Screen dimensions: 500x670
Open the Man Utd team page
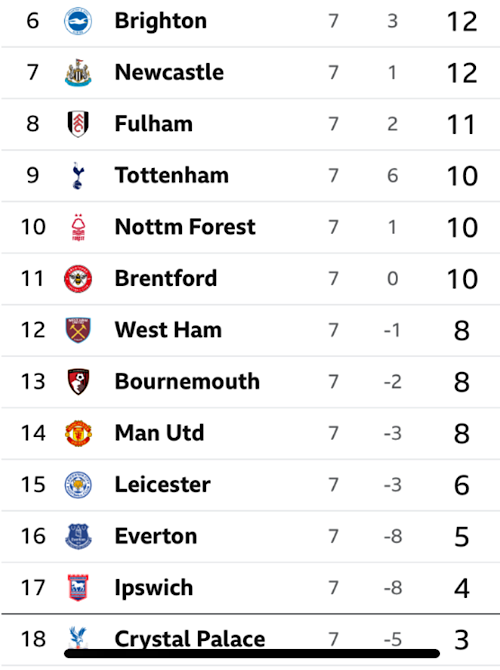(159, 433)
